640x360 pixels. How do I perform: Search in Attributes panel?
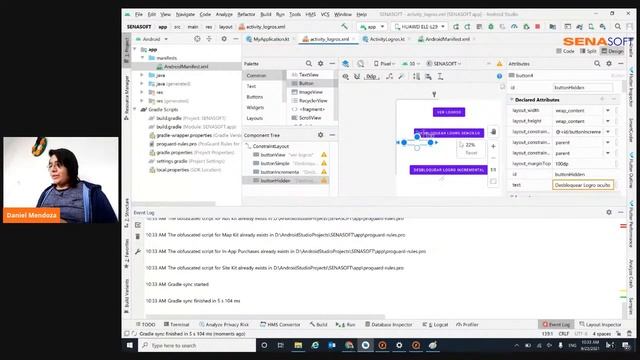click(x=597, y=64)
